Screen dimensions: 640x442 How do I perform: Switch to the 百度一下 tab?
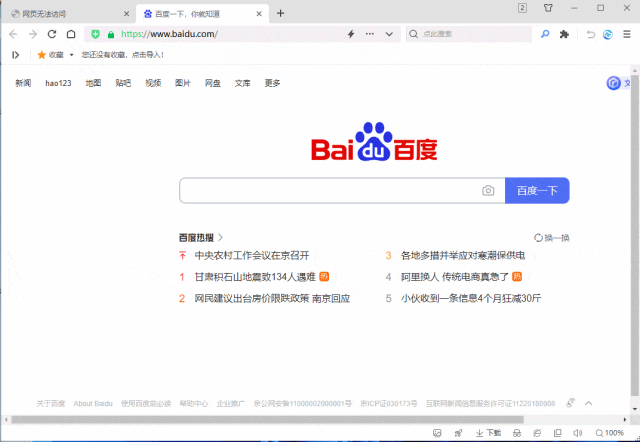[202, 13]
